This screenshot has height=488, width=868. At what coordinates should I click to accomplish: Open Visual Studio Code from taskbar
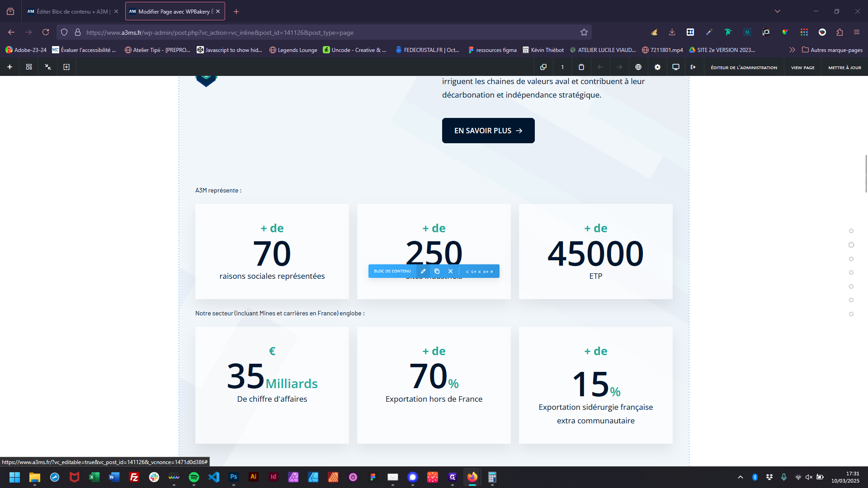214,477
